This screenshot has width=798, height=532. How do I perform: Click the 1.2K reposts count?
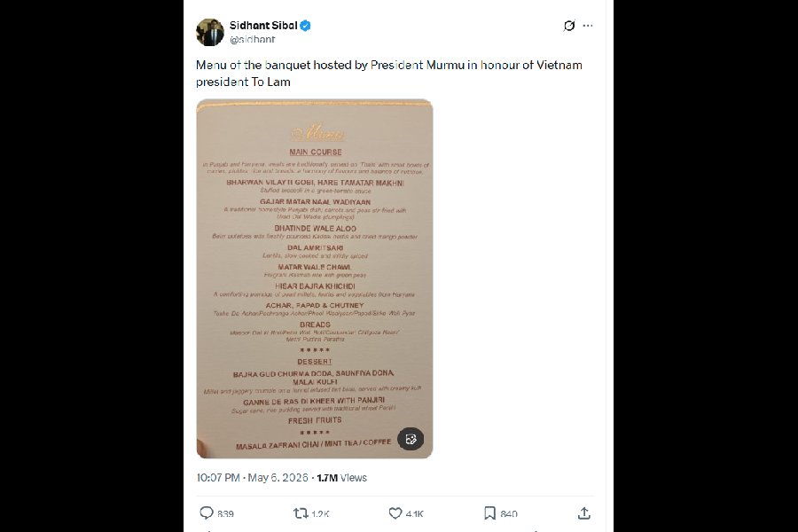click(x=320, y=514)
